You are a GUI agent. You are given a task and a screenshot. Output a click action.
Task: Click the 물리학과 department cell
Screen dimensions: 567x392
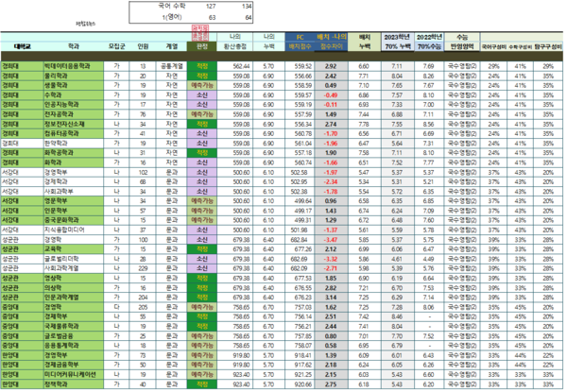pos(74,76)
